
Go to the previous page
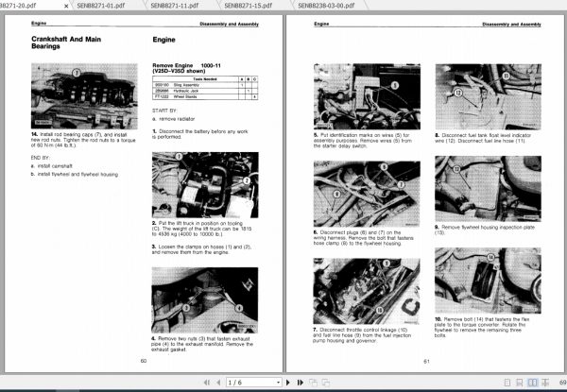click(218, 383)
